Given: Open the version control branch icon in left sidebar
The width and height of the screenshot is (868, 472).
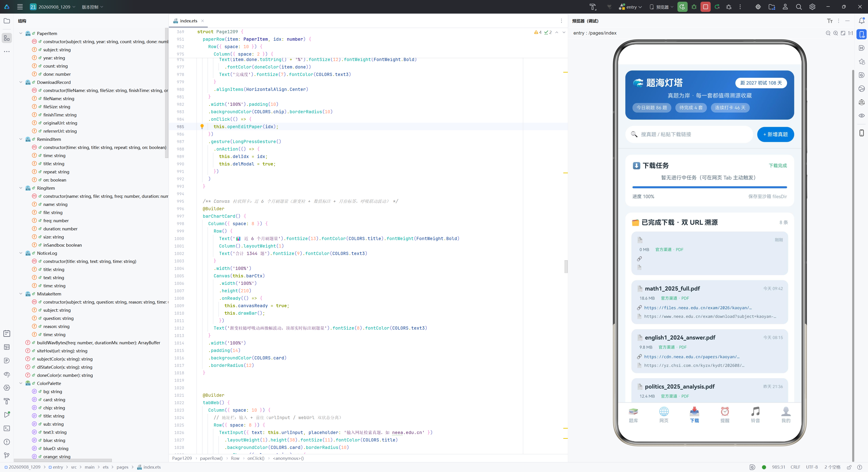Looking at the screenshot, I should 7,455.
